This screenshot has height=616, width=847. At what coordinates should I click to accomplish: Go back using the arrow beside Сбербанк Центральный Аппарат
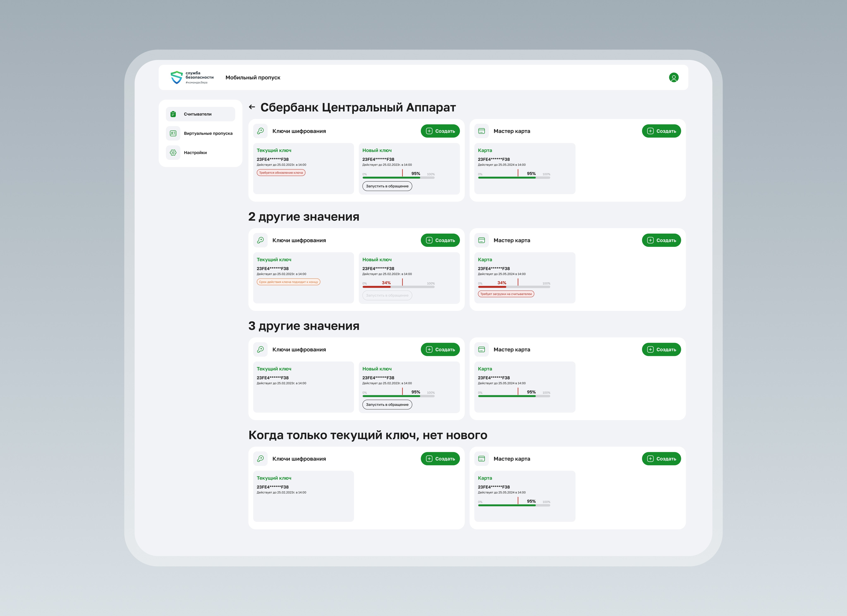pyautogui.click(x=252, y=107)
